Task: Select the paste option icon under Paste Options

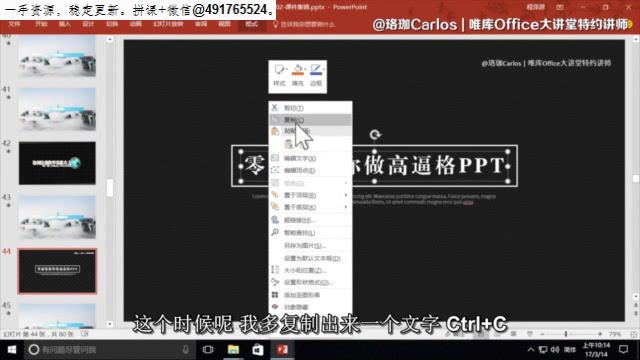Action: [289, 144]
